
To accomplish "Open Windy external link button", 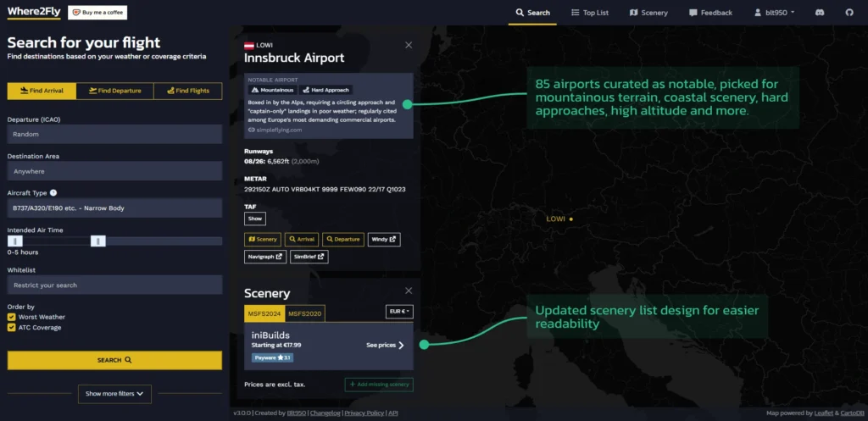I will [384, 240].
